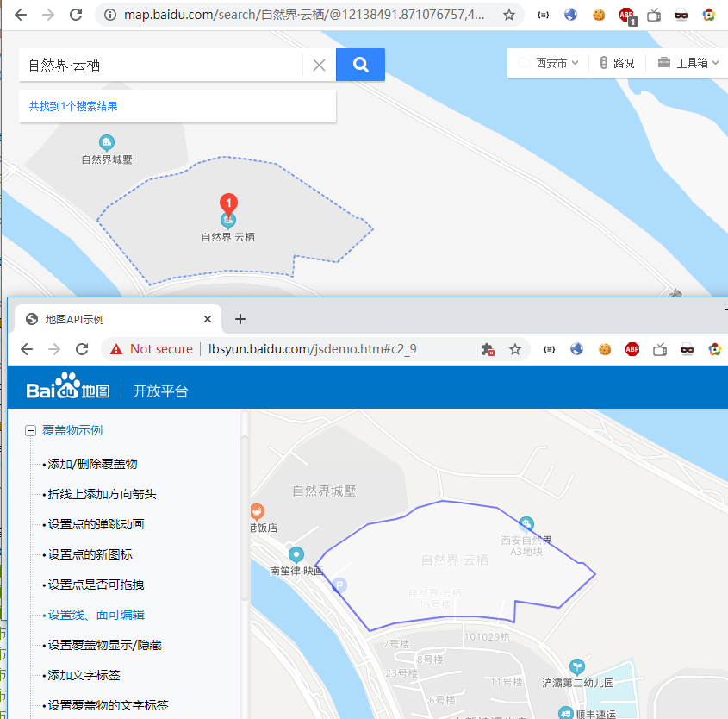This screenshot has height=719, width=728.
Task: Click the 自然界城墅 map POI icon
Action: 107,142
